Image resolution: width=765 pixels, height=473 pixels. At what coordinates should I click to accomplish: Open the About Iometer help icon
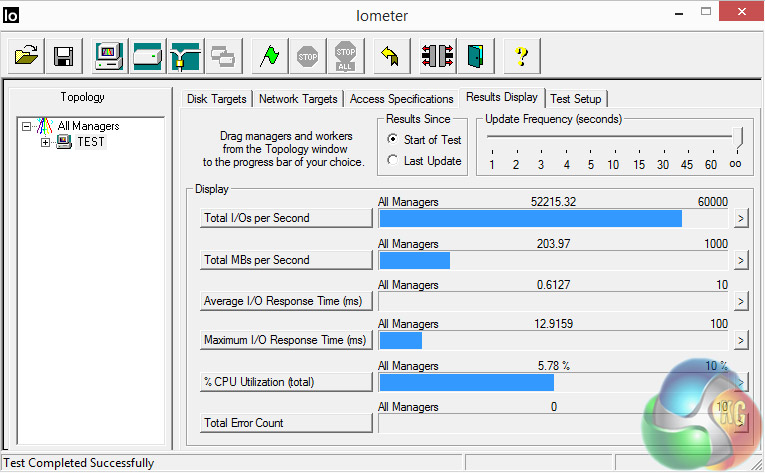[x=522, y=56]
